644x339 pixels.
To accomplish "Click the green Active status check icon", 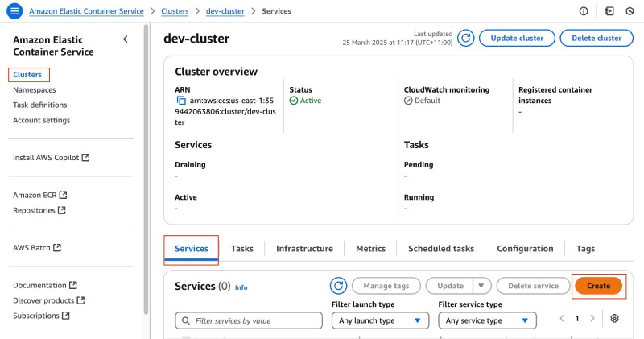I will (x=294, y=101).
